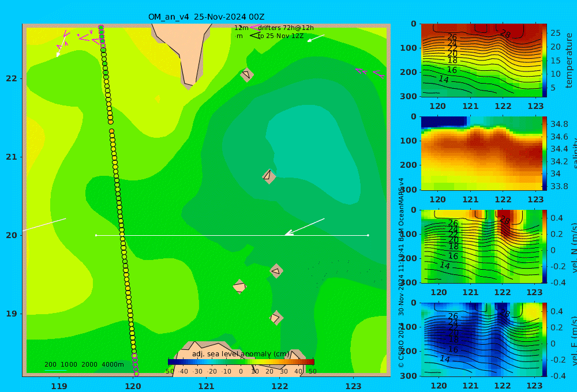Click the salinity panel's color scale bar
Image resolution: width=577 pixels, height=392 pixels.
(545, 153)
